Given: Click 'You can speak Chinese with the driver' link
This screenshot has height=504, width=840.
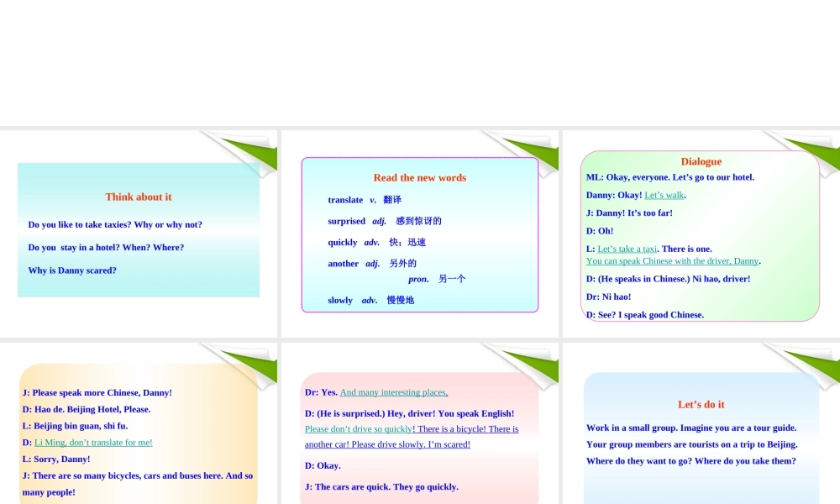Looking at the screenshot, I should pyautogui.click(x=672, y=261).
